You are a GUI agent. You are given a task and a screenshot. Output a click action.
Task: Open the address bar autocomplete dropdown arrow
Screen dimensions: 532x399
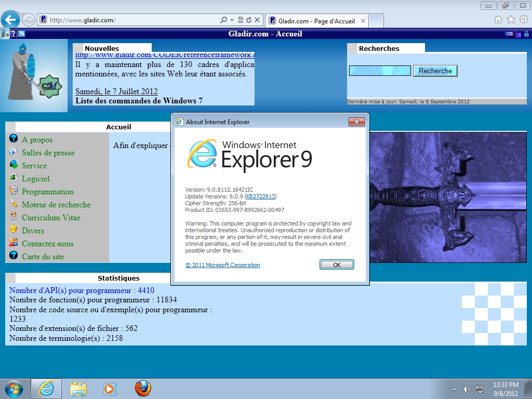[x=232, y=20]
